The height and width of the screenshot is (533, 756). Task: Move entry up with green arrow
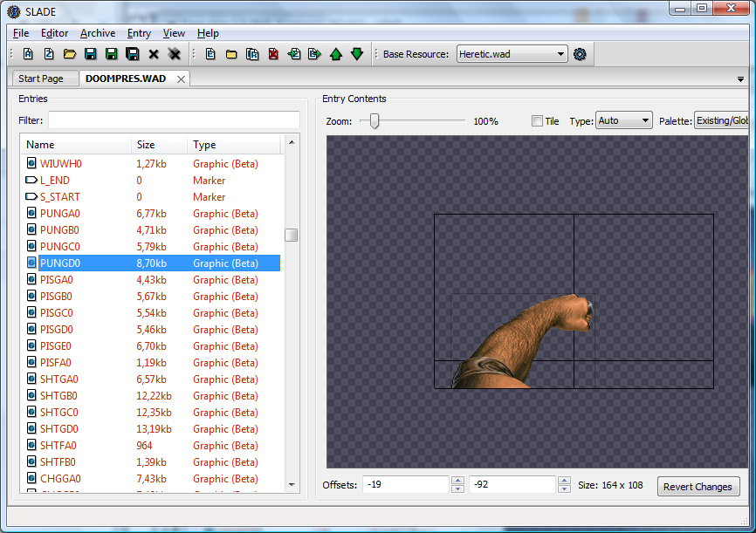pyautogui.click(x=336, y=54)
